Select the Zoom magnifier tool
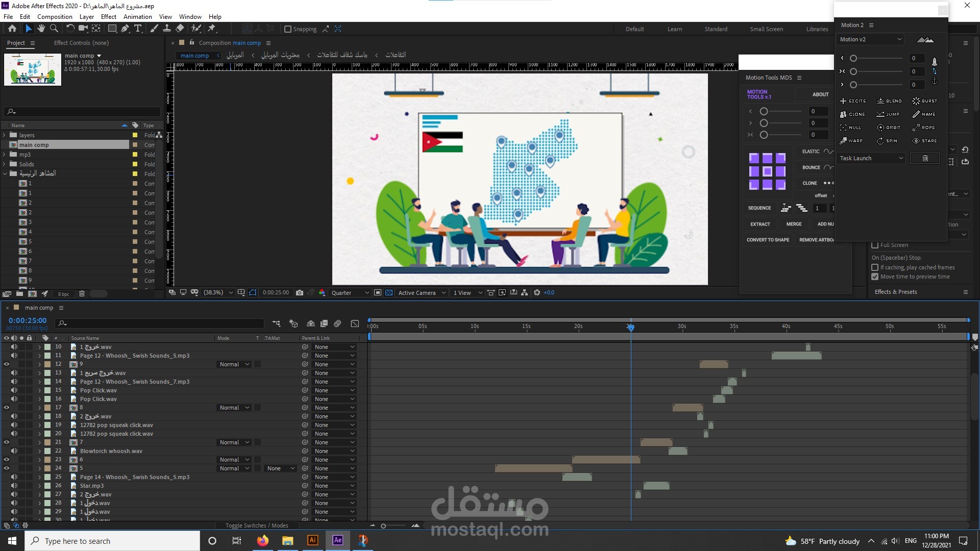980x551 pixels. pos(54,29)
